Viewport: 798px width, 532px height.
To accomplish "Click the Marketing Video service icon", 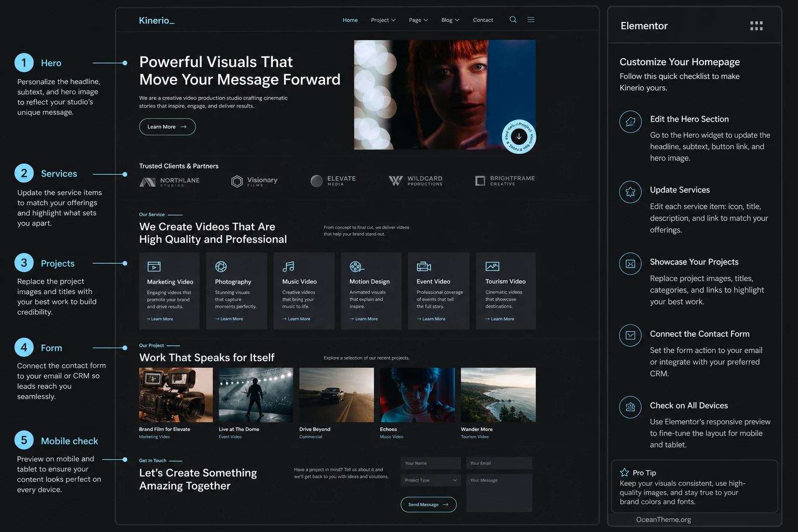I will pyautogui.click(x=154, y=267).
